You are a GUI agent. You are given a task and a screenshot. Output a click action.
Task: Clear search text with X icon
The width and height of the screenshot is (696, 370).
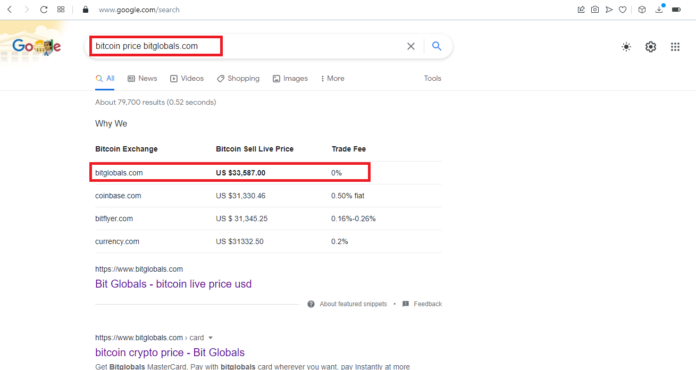(x=411, y=46)
